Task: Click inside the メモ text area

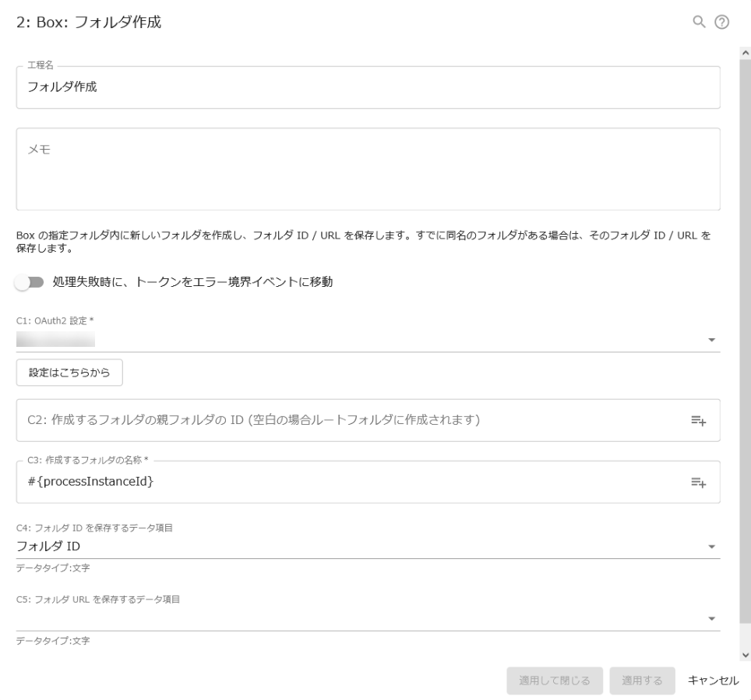Action: coord(312,164)
